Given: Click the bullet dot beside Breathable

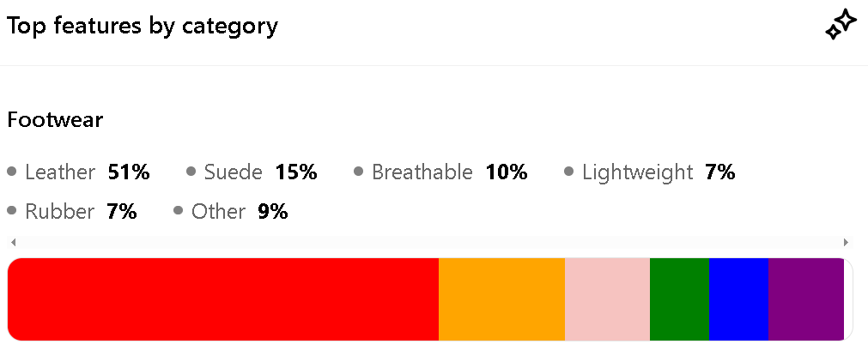Looking at the screenshot, I should [x=358, y=172].
